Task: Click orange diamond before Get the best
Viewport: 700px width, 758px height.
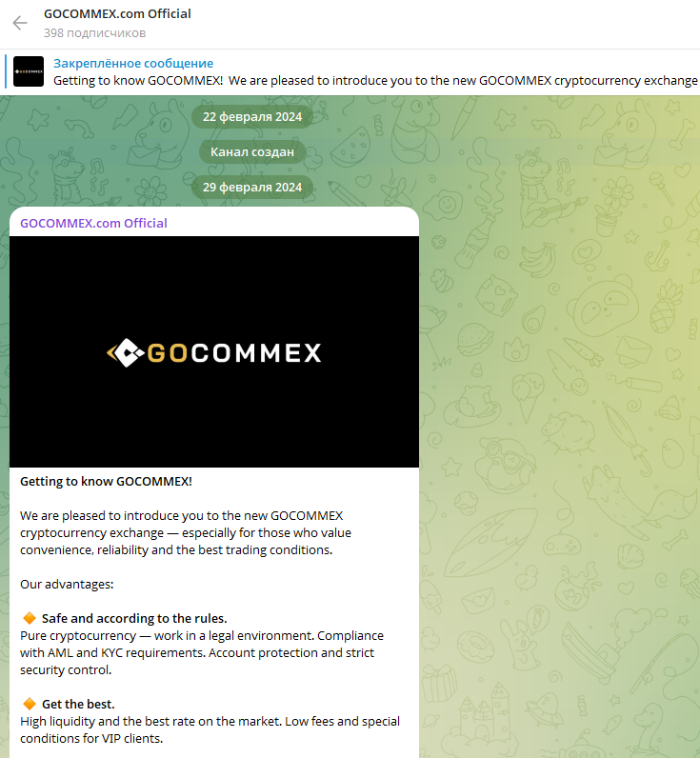Action: [x=30, y=704]
